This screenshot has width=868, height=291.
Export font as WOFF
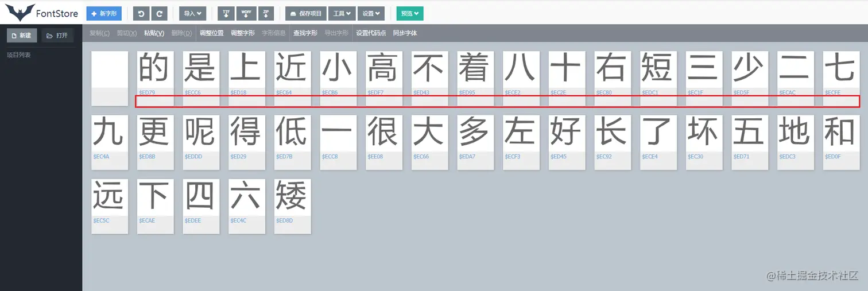pos(246,13)
